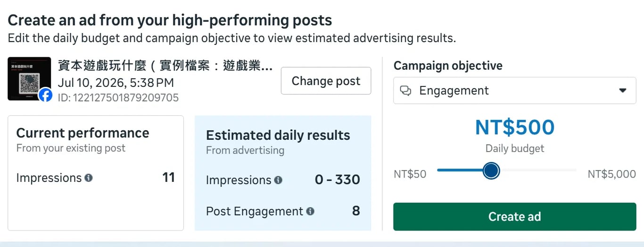
Task: Open the post thumbnail image
Action: coord(29,79)
